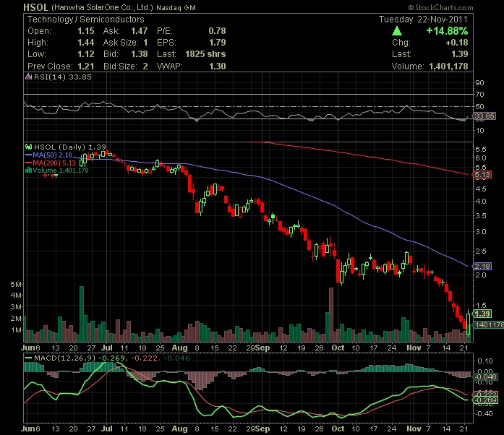Click the 5.13 red price tag on right axis
The width and height of the screenshot is (504, 435).
click(482, 174)
